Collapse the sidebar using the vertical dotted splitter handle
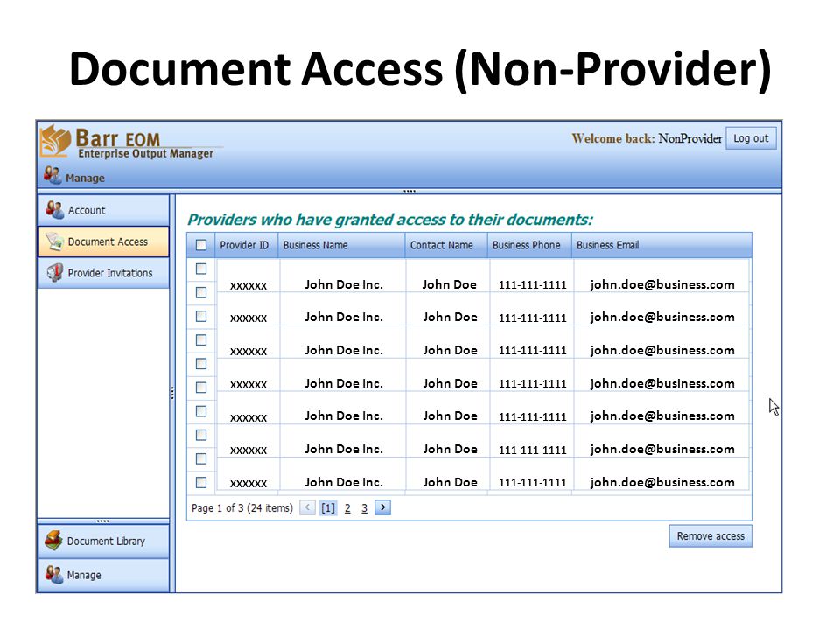This screenshot has height=630, width=840. pos(172,393)
